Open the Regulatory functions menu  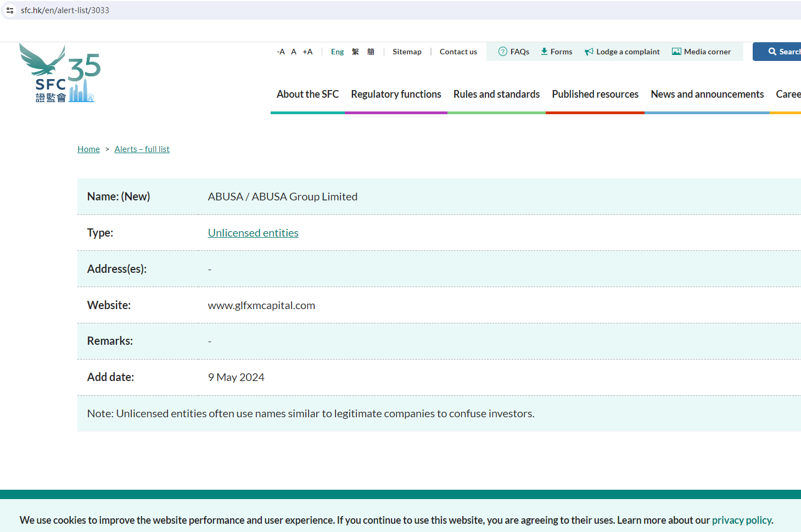pyautogui.click(x=396, y=94)
